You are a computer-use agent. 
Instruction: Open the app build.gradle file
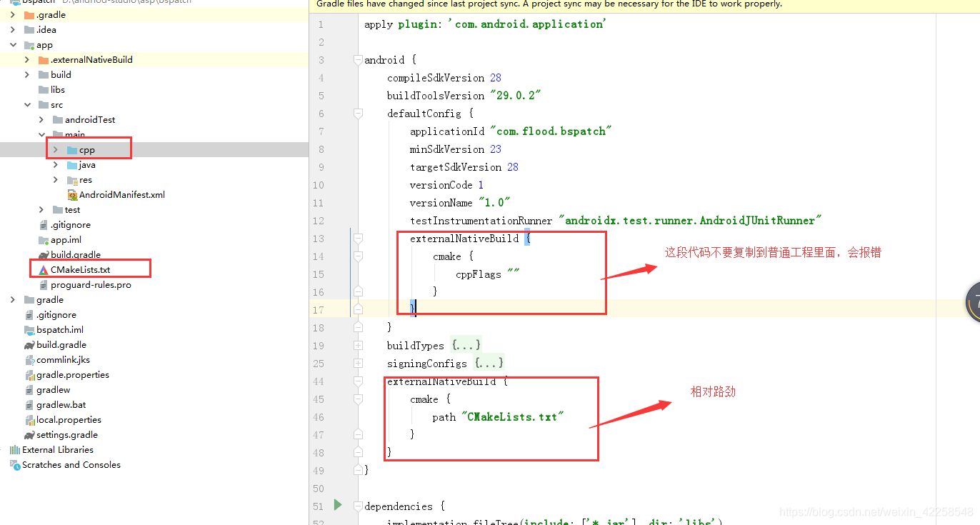pos(76,255)
